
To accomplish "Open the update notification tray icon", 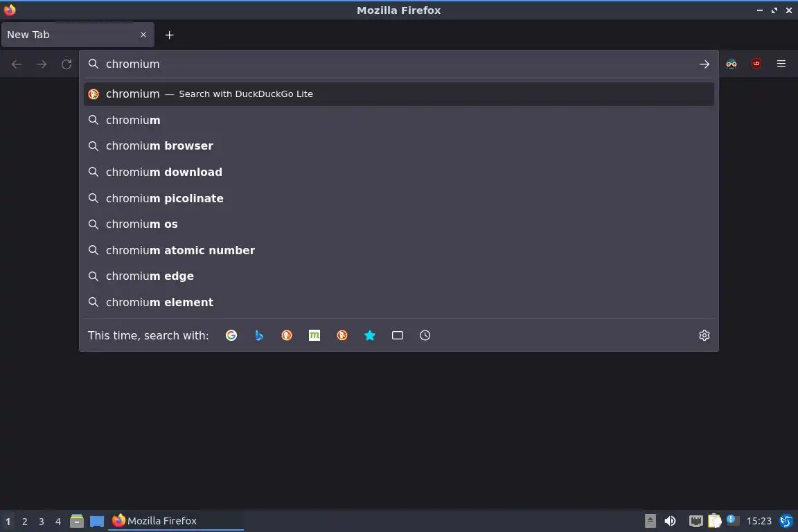I will pos(731,520).
